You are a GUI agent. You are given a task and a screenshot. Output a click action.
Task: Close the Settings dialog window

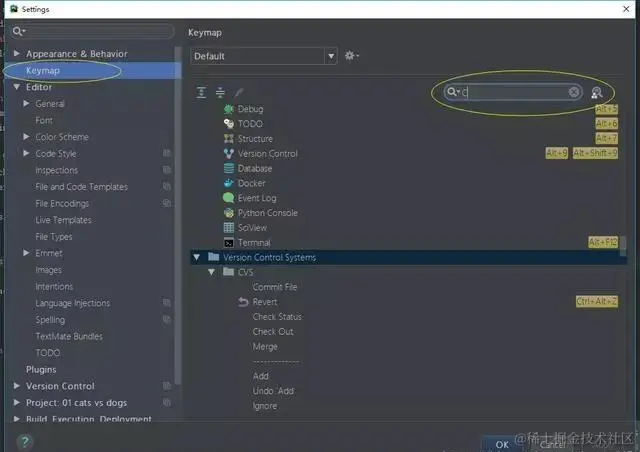click(626, 9)
